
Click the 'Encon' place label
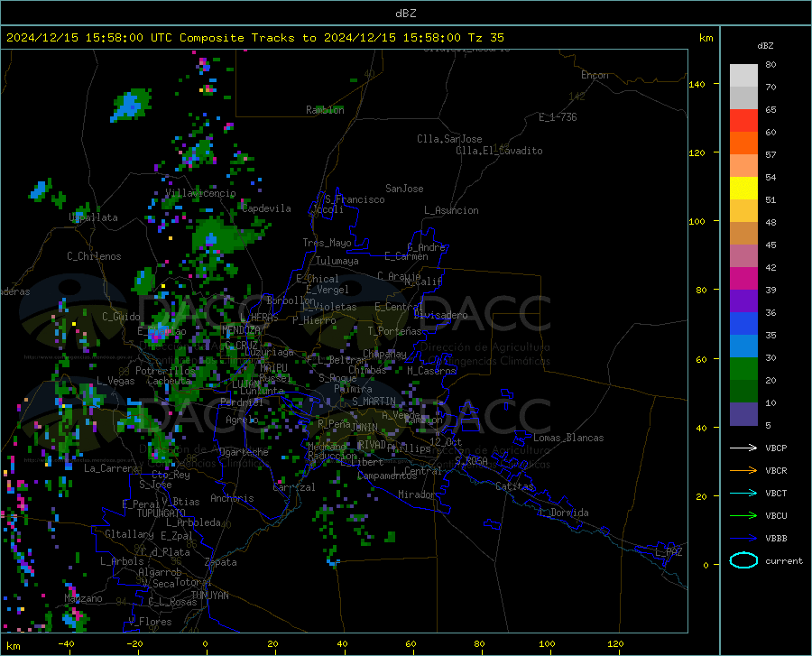(595, 76)
